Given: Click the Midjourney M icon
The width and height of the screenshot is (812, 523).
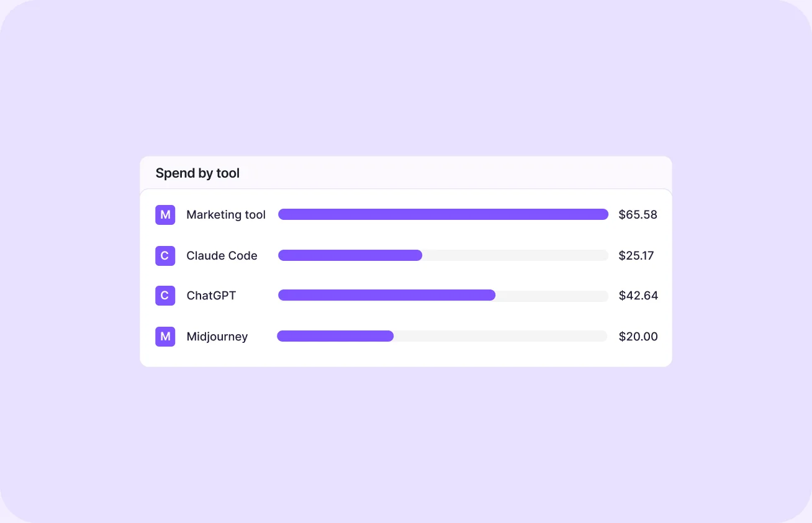Looking at the screenshot, I should tap(165, 337).
